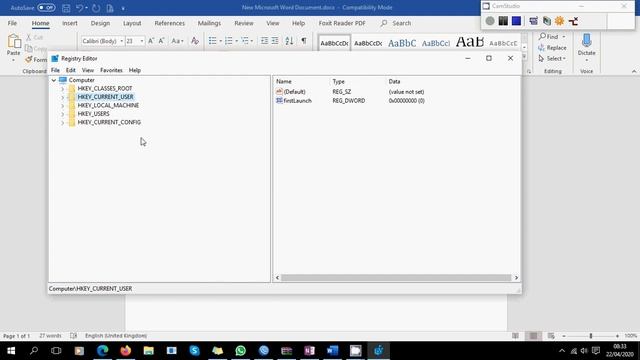This screenshot has height=360, width=640.
Task: Switch to Word's References tab
Action: tap(170, 23)
